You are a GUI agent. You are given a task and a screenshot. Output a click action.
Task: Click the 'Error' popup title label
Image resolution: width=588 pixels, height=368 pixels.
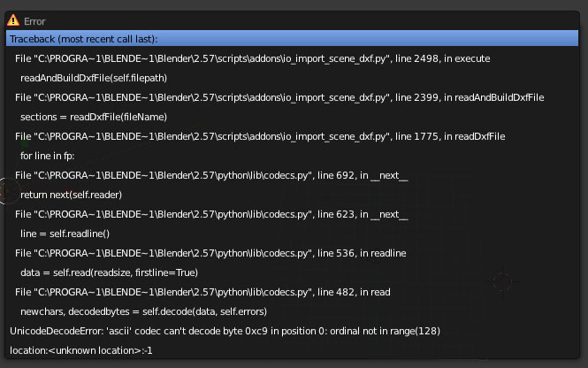pyautogui.click(x=34, y=21)
